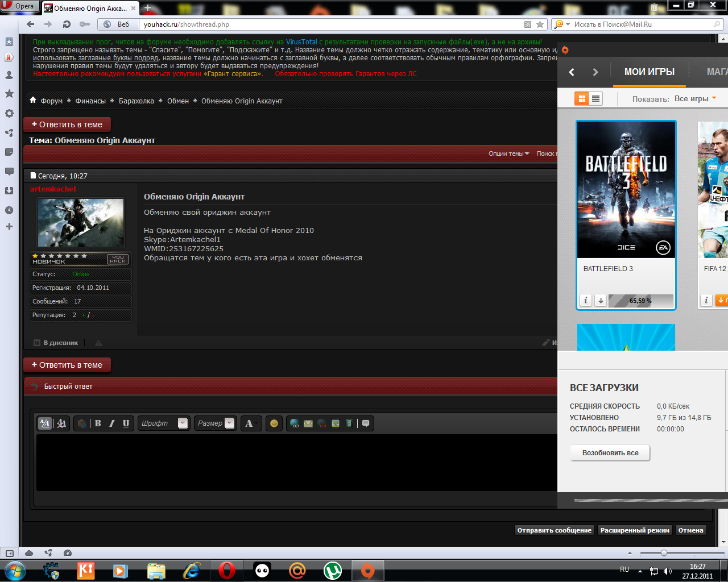Image resolution: width=728 pixels, height=582 pixels.
Task: Click Battlefield 3 download arrow button
Action: [601, 300]
